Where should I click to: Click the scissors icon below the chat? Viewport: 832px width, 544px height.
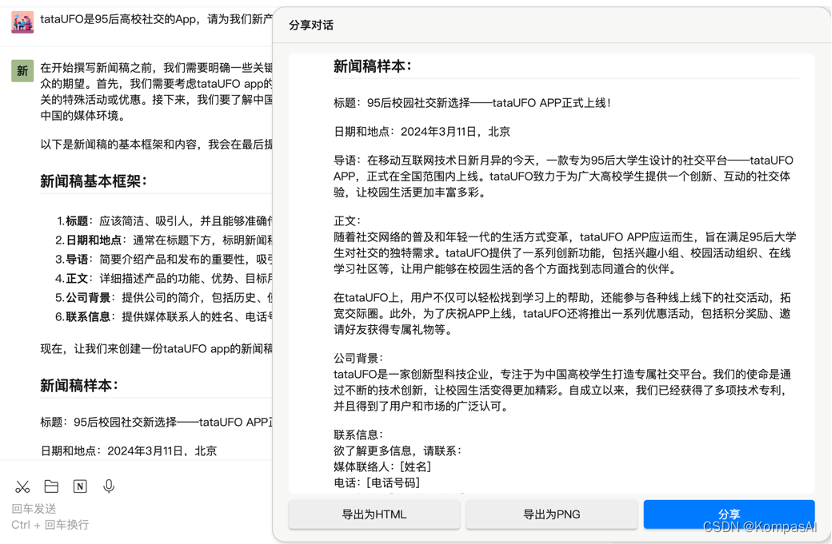[x=22, y=486]
